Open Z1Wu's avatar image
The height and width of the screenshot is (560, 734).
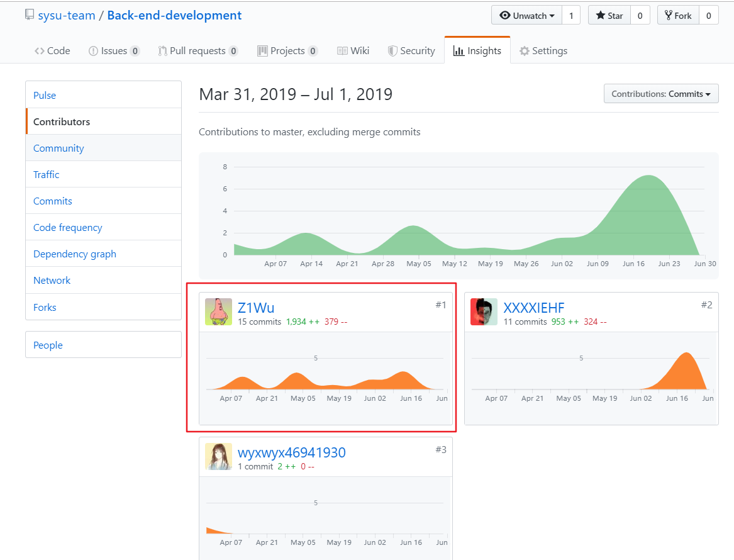218,312
